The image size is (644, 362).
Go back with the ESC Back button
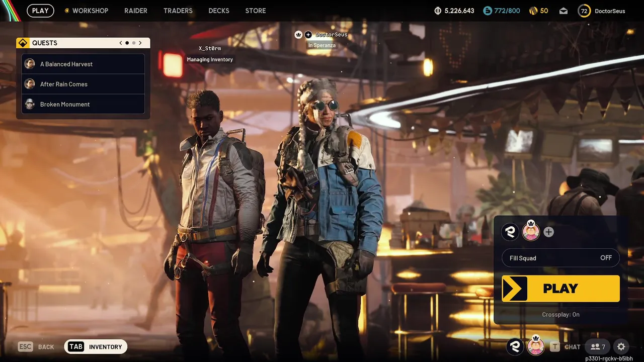pos(36,346)
